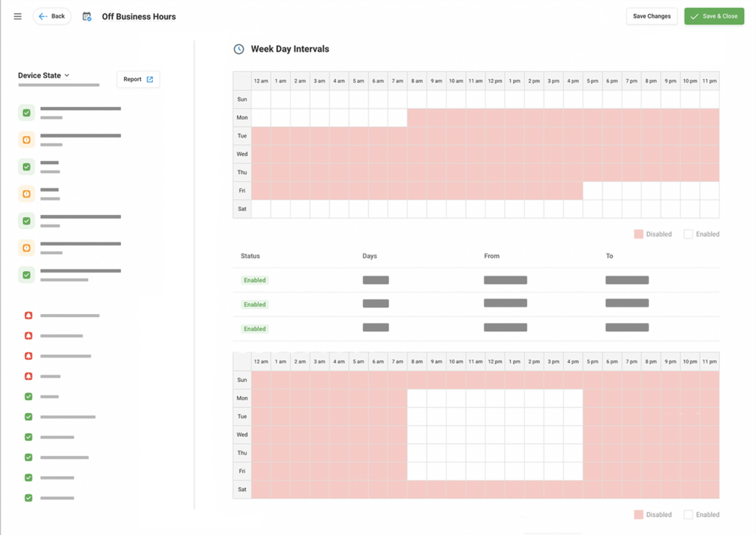The width and height of the screenshot is (756, 535).
Task: Click the lower grid's Disabled legend swatch
Action: (x=639, y=515)
